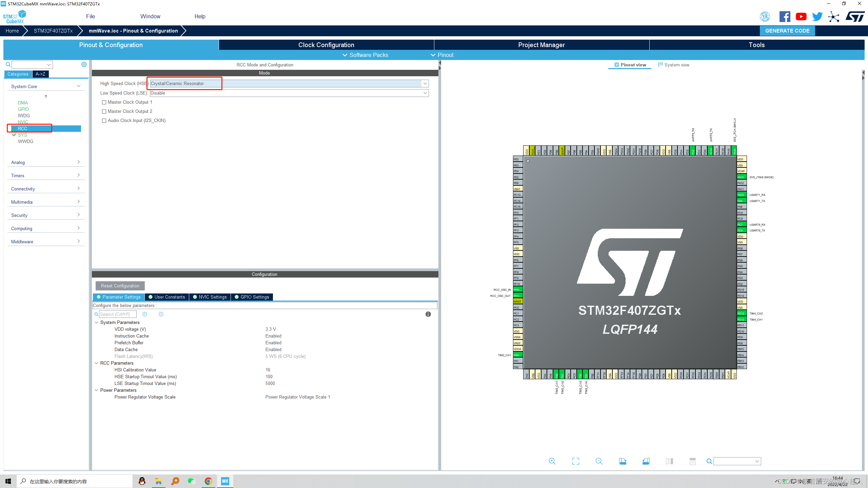Rotate chip view clockwise icon
The height and width of the screenshot is (488, 868).
[x=623, y=461]
